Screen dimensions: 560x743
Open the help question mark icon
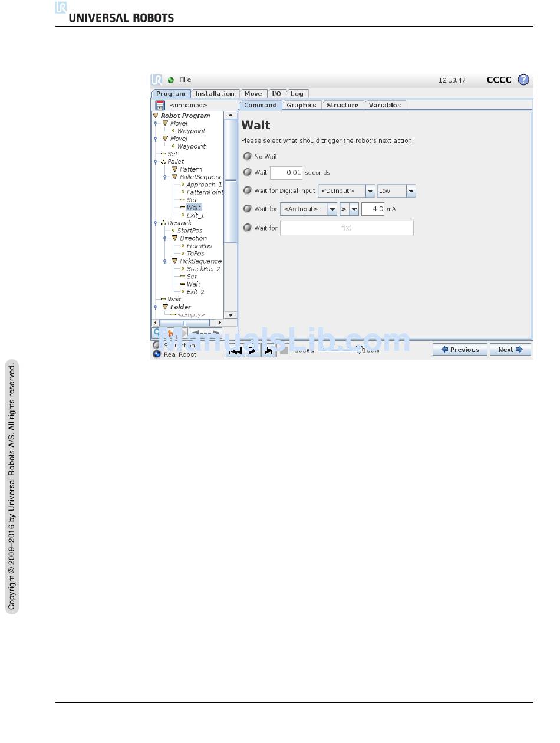(x=523, y=80)
